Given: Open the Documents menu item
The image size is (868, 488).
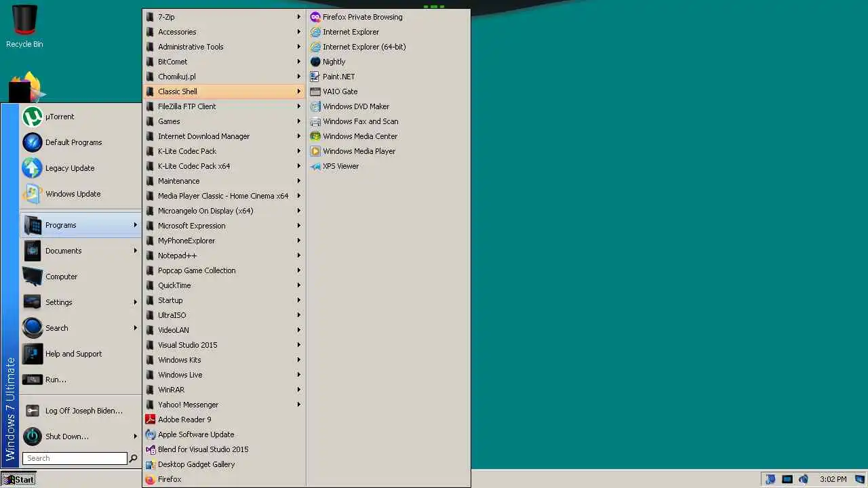Looking at the screenshot, I should [x=81, y=251].
